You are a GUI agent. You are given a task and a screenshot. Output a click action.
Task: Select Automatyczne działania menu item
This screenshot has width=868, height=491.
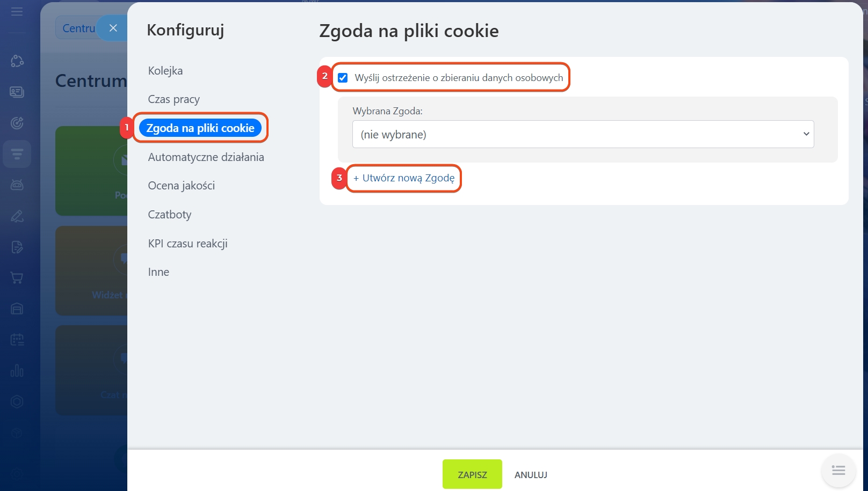[206, 157]
